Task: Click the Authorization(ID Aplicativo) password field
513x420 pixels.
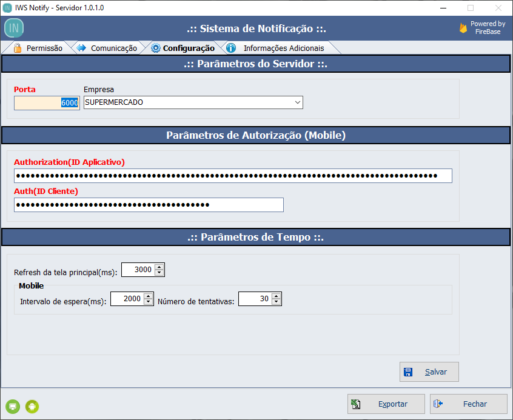Action: coord(233,176)
